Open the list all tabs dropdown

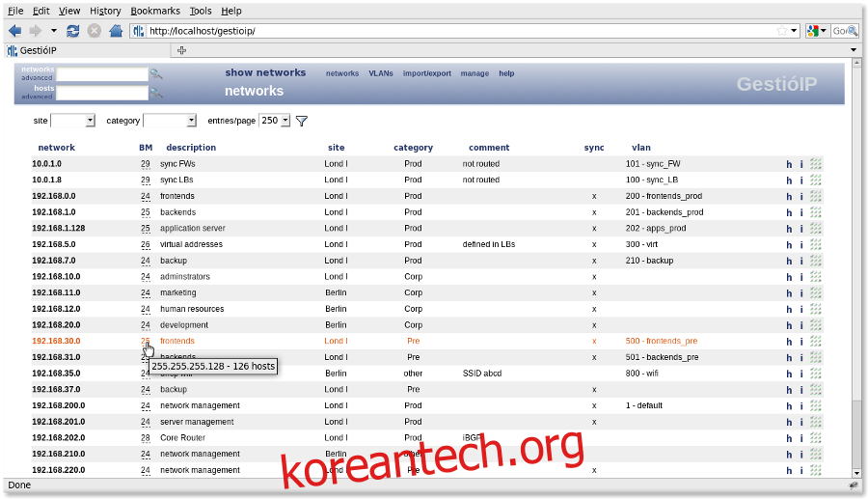pos(854,50)
